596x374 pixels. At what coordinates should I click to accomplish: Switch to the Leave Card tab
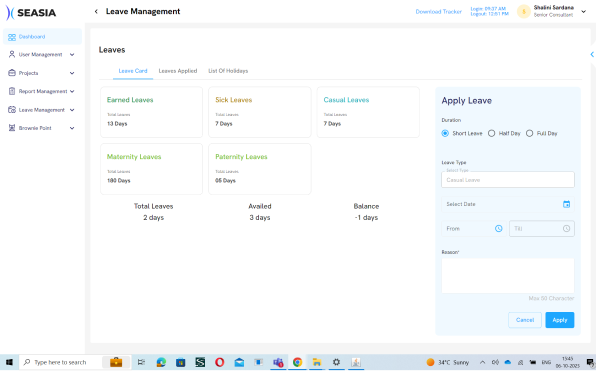[133, 71]
